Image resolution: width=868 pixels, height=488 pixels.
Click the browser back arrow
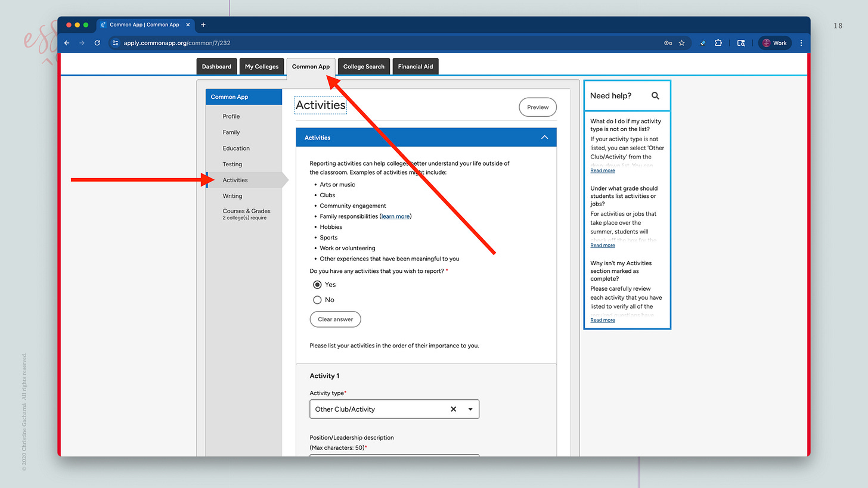pyautogui.click(x=67, y=43)
